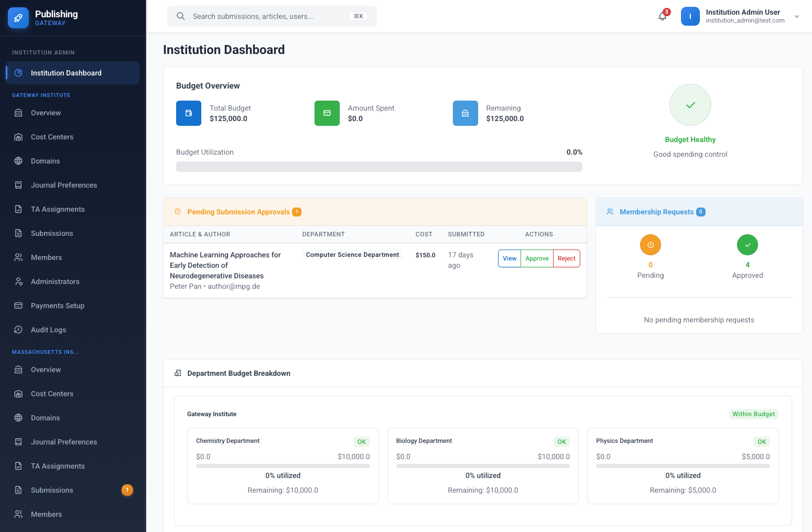Screen dimensions: 812x532
Task: Open Submissions under Massachusetts Institute section
Action: (x=52, y=490)
